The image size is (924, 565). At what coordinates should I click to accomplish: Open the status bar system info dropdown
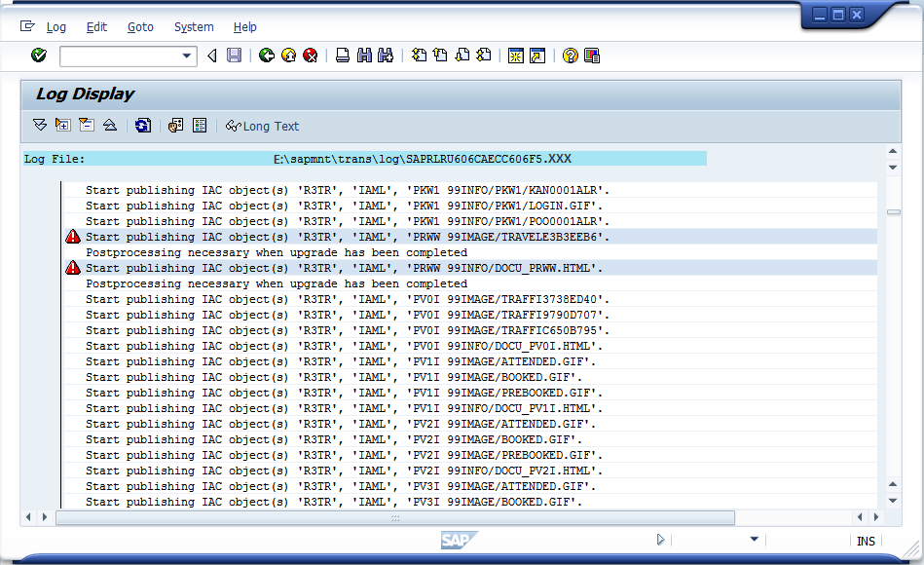[x=754, y=539]
